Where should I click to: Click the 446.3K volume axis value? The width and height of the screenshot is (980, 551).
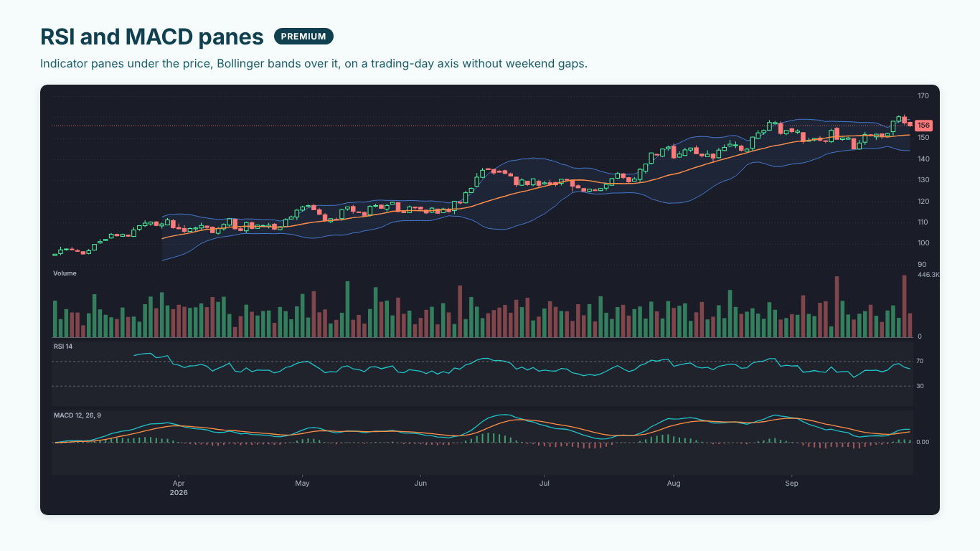928,275
